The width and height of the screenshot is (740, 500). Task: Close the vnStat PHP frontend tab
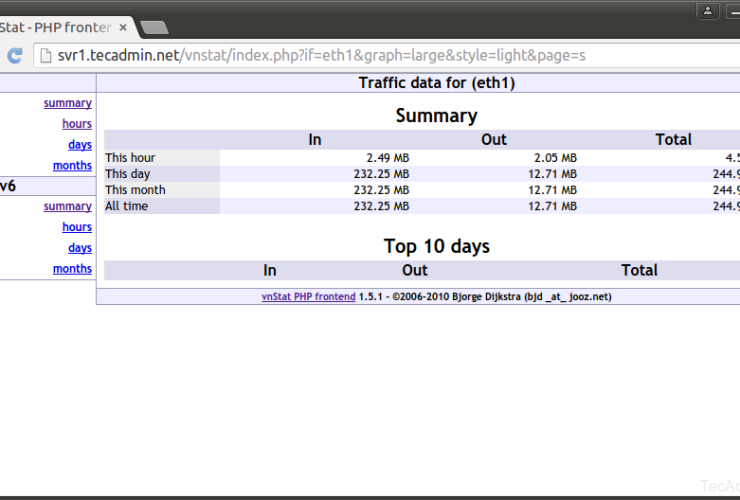[x=121, y=27]
